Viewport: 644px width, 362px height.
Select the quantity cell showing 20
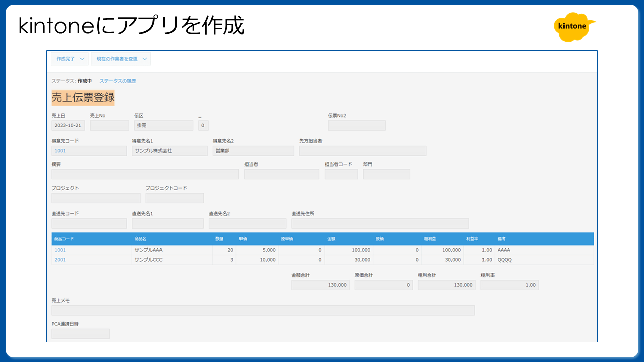point(224,250)
